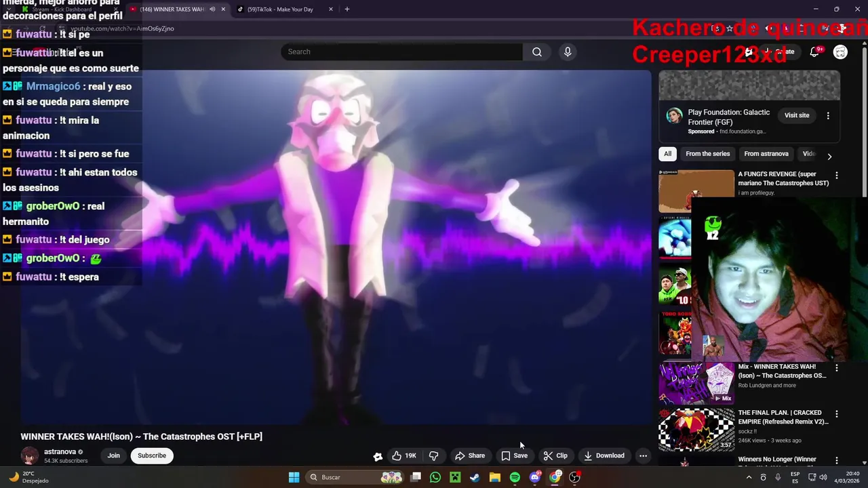Open THE FINAL PLAN video title link
The image size is (868, 488).
[x=783, y=417]
